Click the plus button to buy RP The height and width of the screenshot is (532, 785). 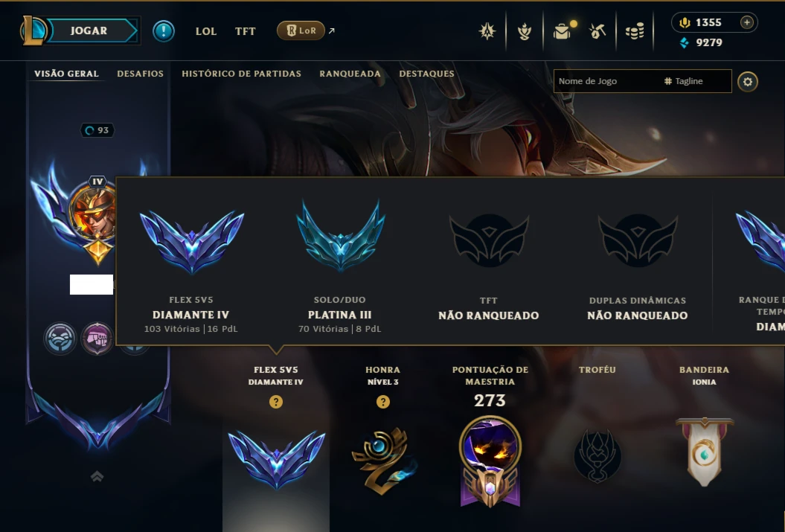coord(746,22)
